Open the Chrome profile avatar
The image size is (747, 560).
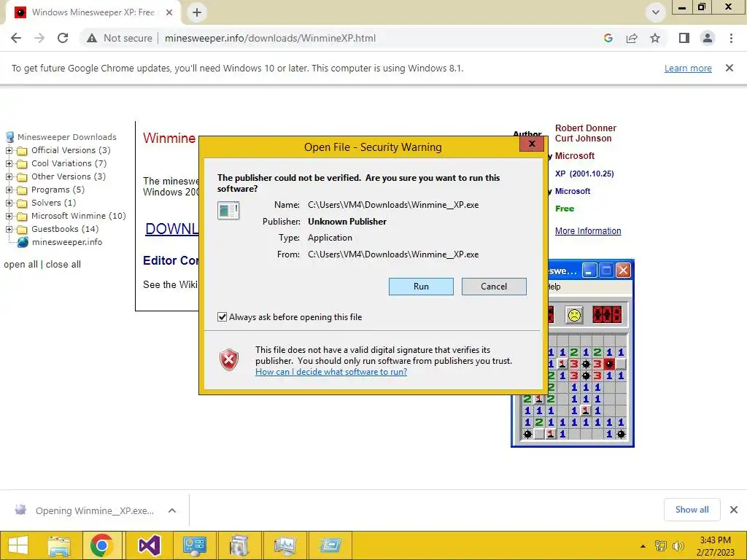click(708, 38)
